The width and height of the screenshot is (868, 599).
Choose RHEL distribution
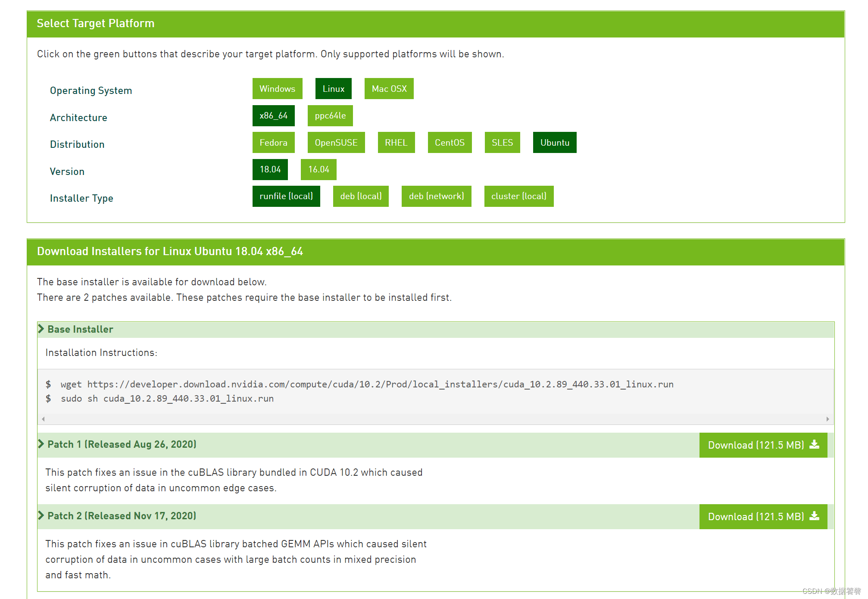(397, 143)
